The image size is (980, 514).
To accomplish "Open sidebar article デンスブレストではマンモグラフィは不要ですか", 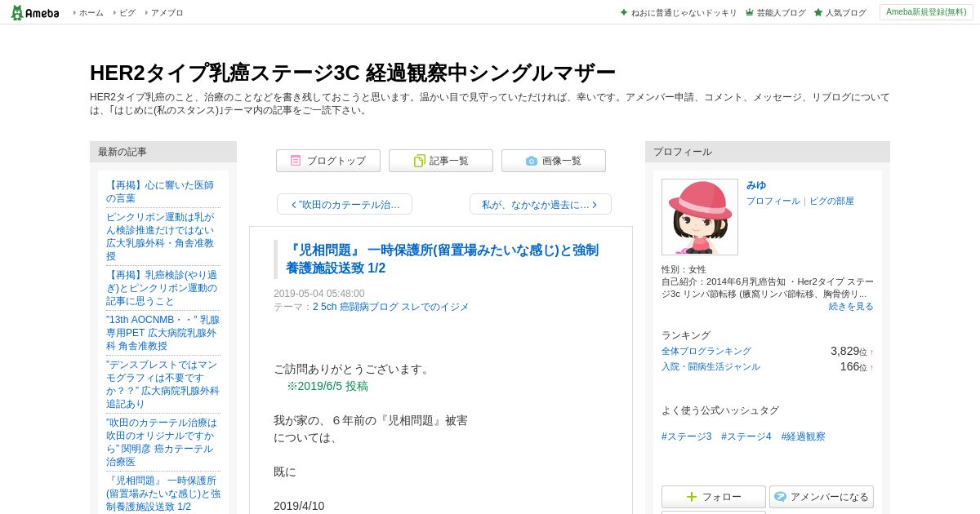I will pos(163,384).
